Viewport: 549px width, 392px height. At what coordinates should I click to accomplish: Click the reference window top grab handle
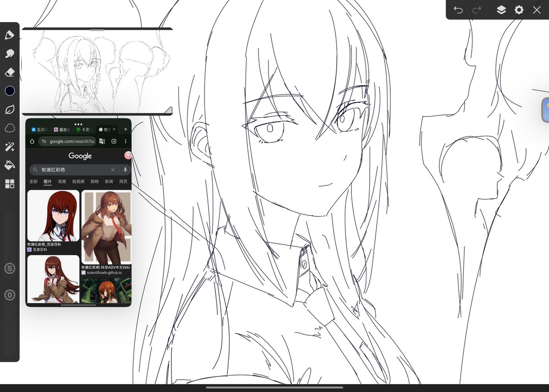97,30
